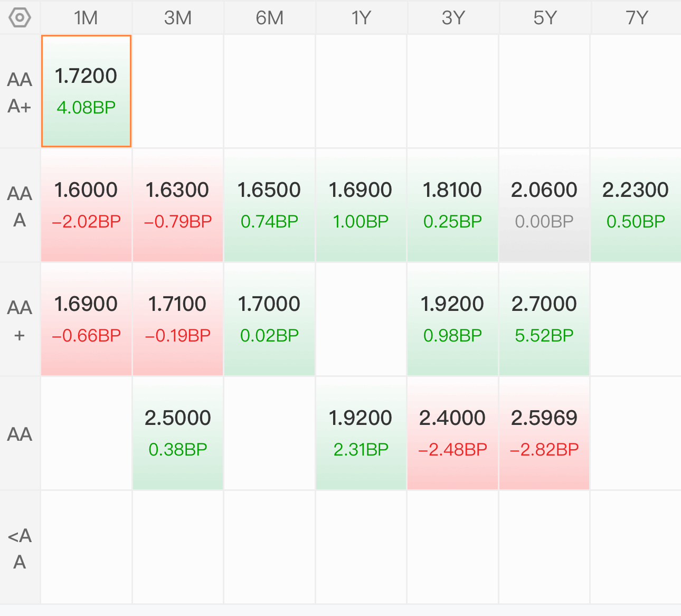Select AA+ 5Y cell 2.7000
Viewport: 681px width, 616px height.
(x=544, y=319)
